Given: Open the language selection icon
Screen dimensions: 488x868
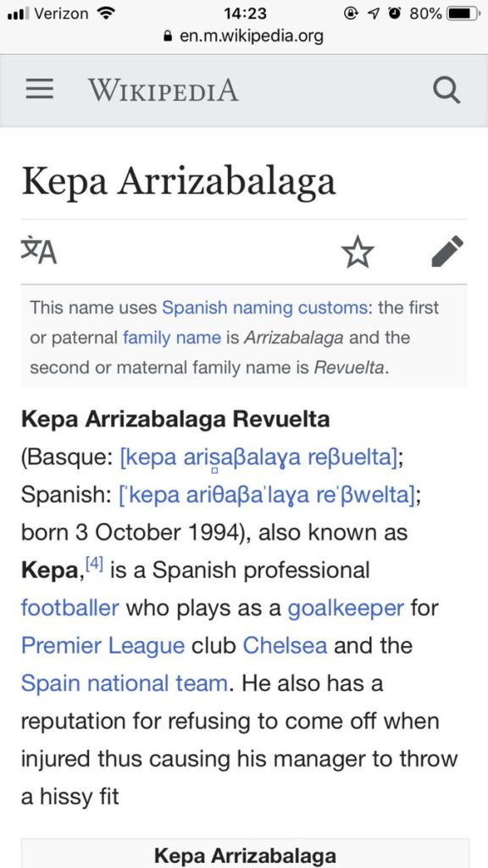Looking at the screenshot, I should [39, 251].
